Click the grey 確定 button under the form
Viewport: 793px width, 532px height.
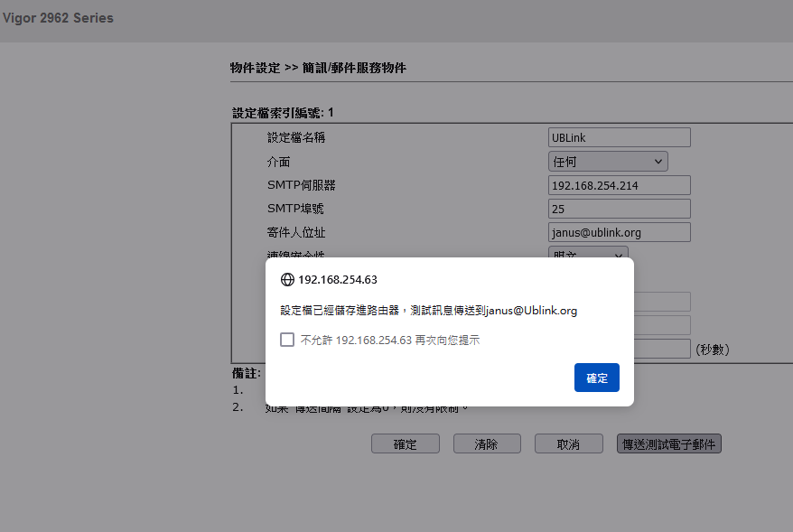(405, 443)
